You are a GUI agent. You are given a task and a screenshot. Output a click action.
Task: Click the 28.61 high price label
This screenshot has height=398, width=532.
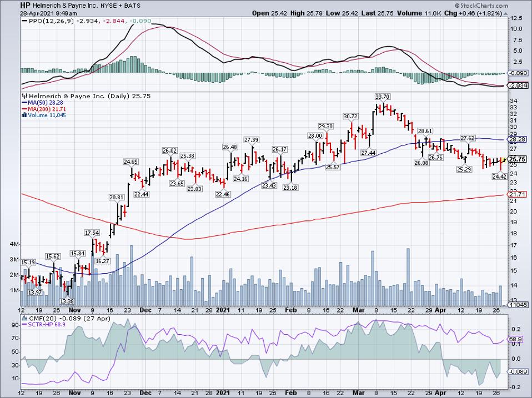point(425,131)
